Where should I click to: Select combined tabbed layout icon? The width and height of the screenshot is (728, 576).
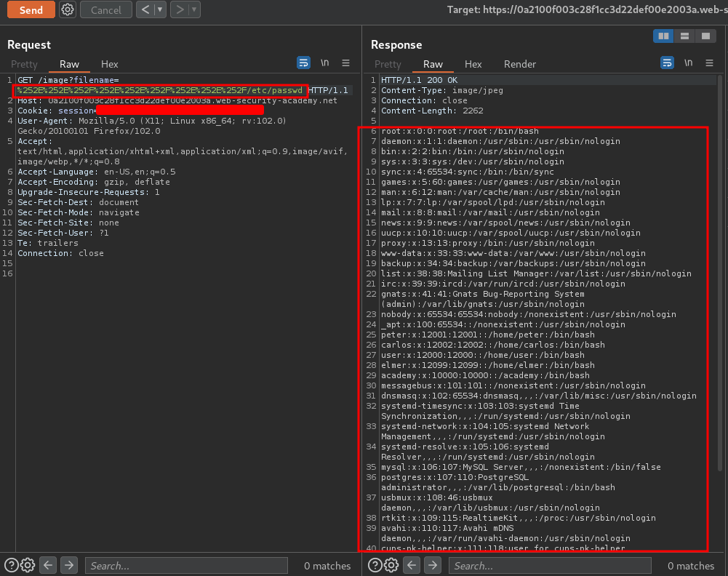point(705,36)
